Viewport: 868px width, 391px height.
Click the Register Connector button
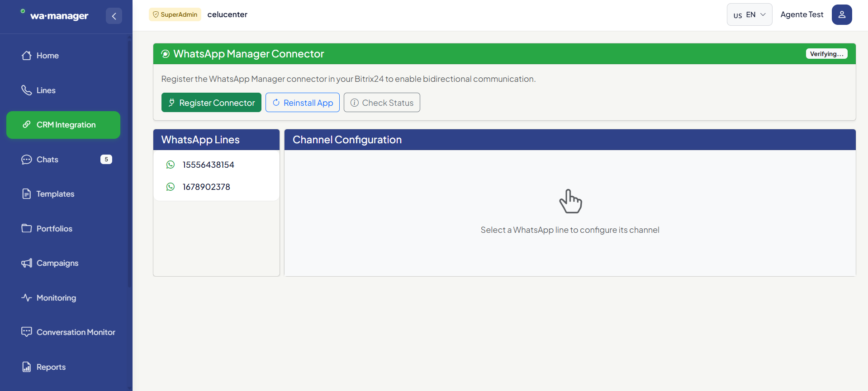(x=211, y=103)
